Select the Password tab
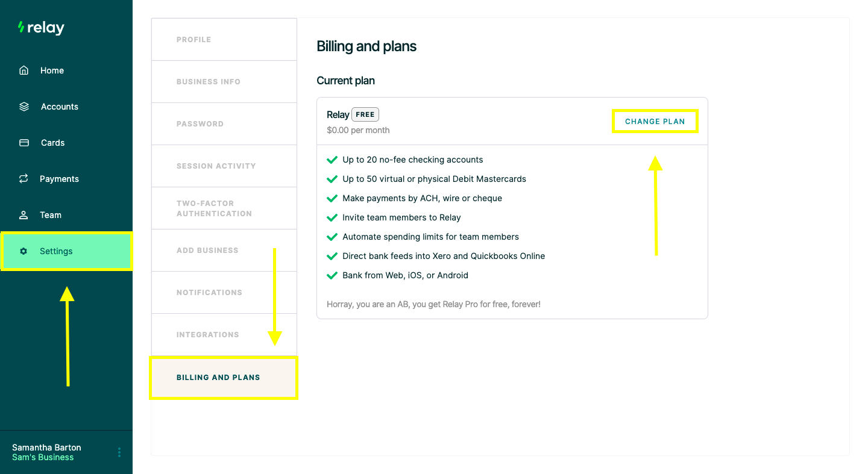Screen dimensions: 868x474 [224, 124]
